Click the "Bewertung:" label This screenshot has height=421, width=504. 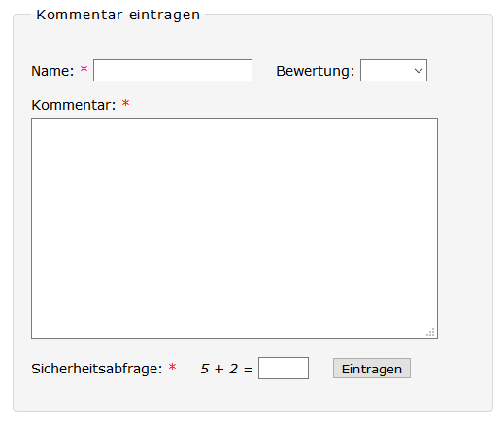tap(316, 71)
